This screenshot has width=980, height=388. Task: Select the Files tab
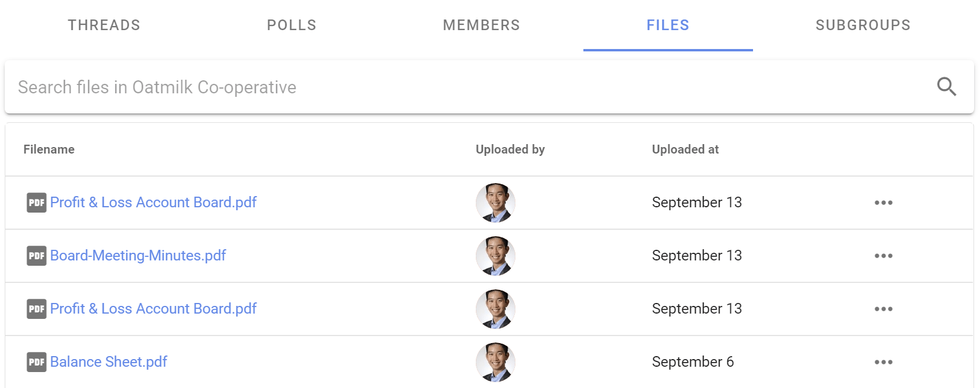668,25
